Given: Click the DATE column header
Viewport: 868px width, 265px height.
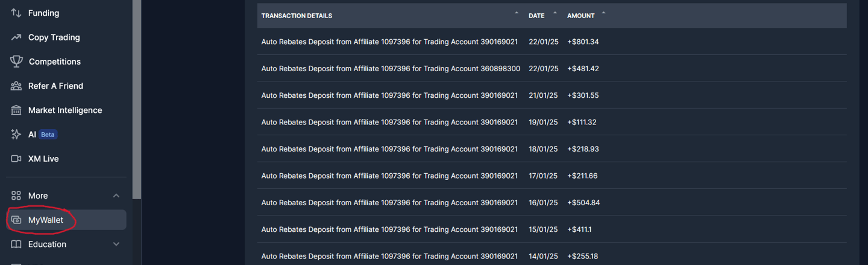Looking at the screenshot, I should click(x=536, y=16).
